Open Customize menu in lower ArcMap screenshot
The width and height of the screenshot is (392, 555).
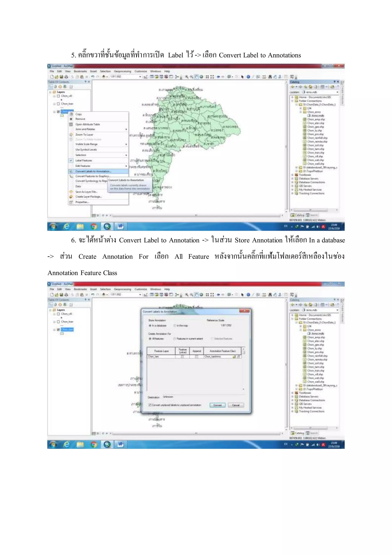click(x=141, y=289)
